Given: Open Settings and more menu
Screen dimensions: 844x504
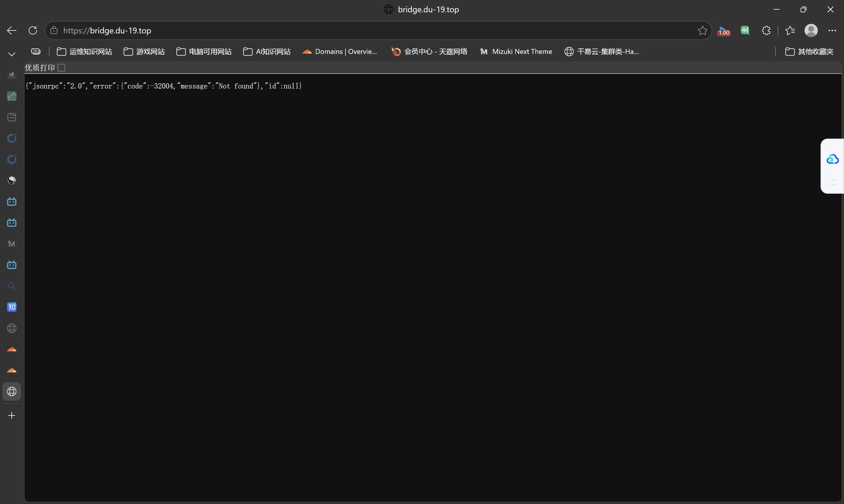Looking at the screenshot, I should tap(832, 30).
